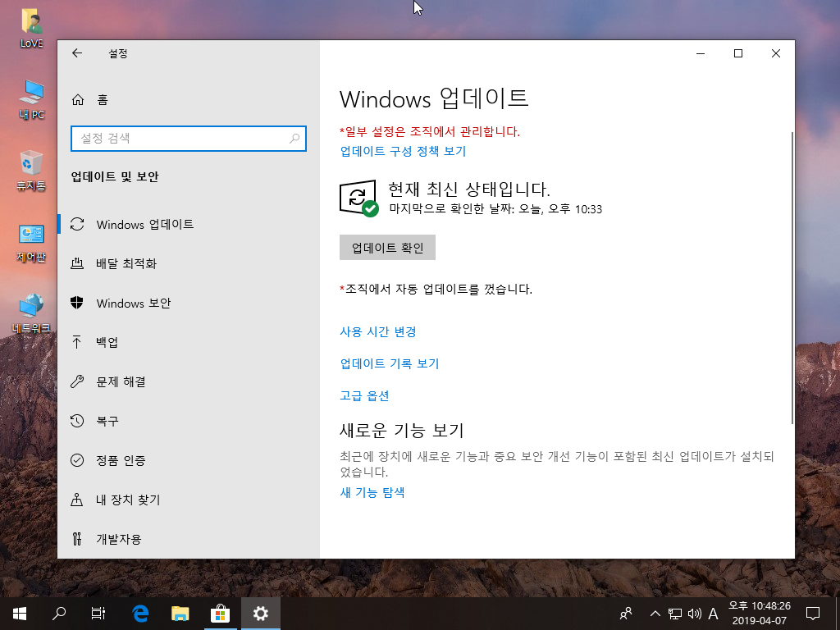This screenshot has height=630, width=840.
Task: Click the taskbar search magnifier
Action: coord(59,614)
